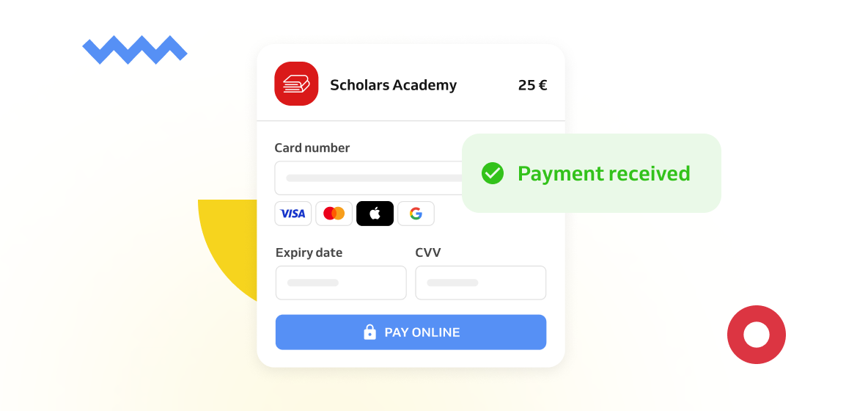Click the CVV label
868x411 pixels.
(428, 252)
